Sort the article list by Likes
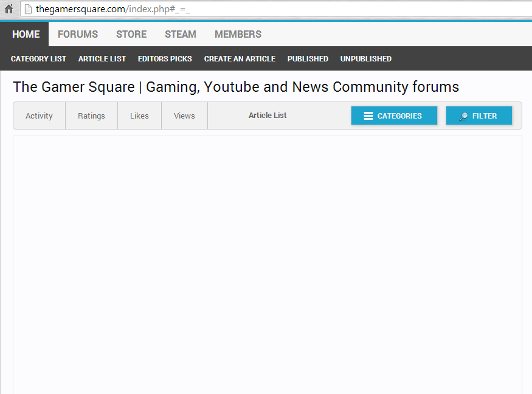Screen dimensions: 532x394 click(x=139, y=116)
